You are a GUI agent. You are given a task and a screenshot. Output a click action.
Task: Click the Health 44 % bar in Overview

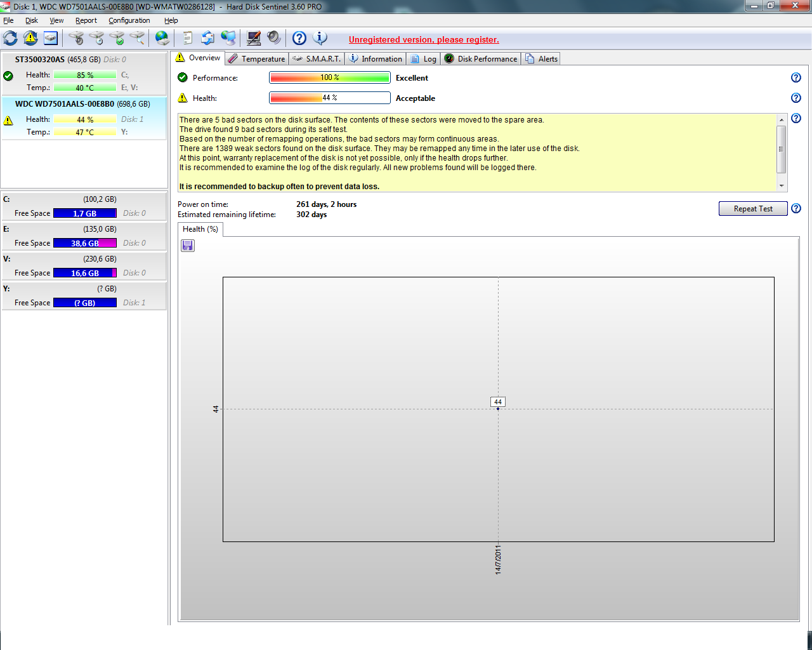(330, 98)
